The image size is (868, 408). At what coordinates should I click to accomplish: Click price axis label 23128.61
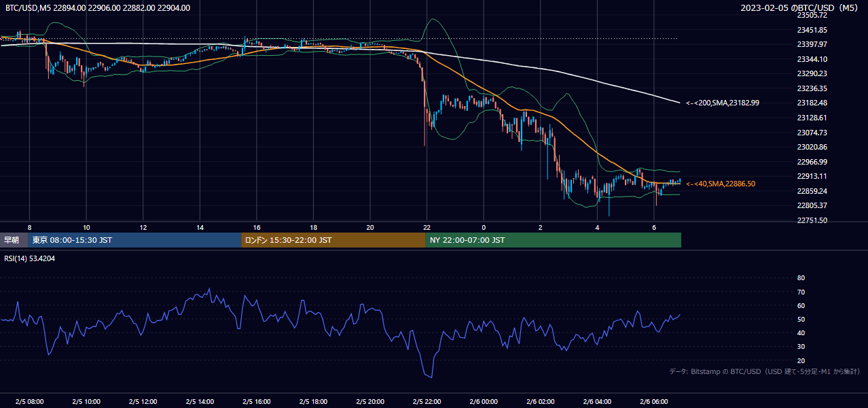(812, 118)
